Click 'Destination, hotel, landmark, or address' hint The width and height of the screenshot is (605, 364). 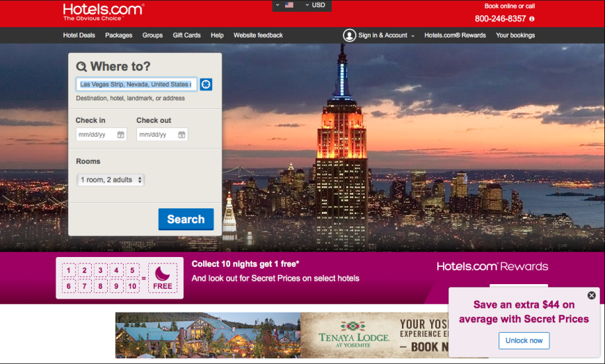coord(130,99)
